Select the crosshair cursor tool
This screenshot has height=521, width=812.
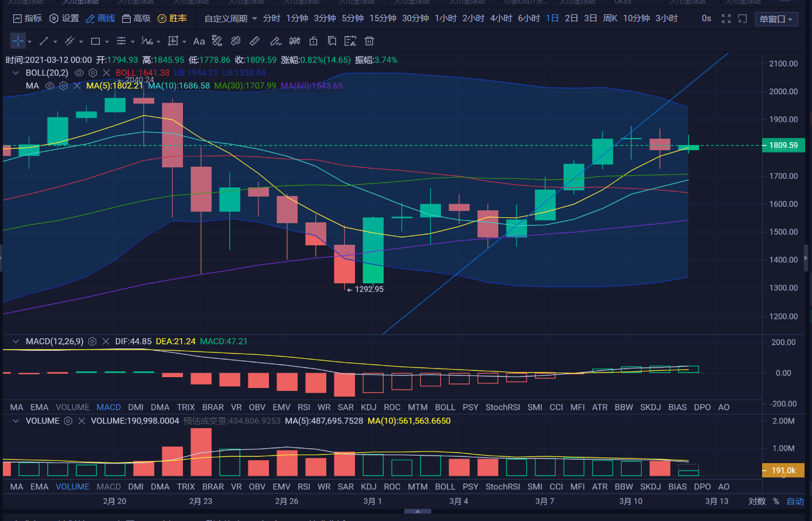(x=18, y=41)
